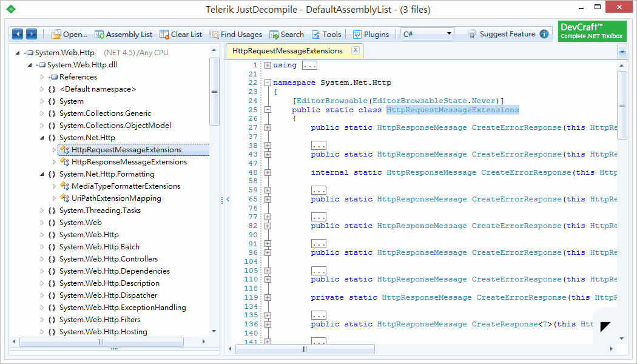
Task: Expand the using directives on line 1
Action: pos(268,65)
